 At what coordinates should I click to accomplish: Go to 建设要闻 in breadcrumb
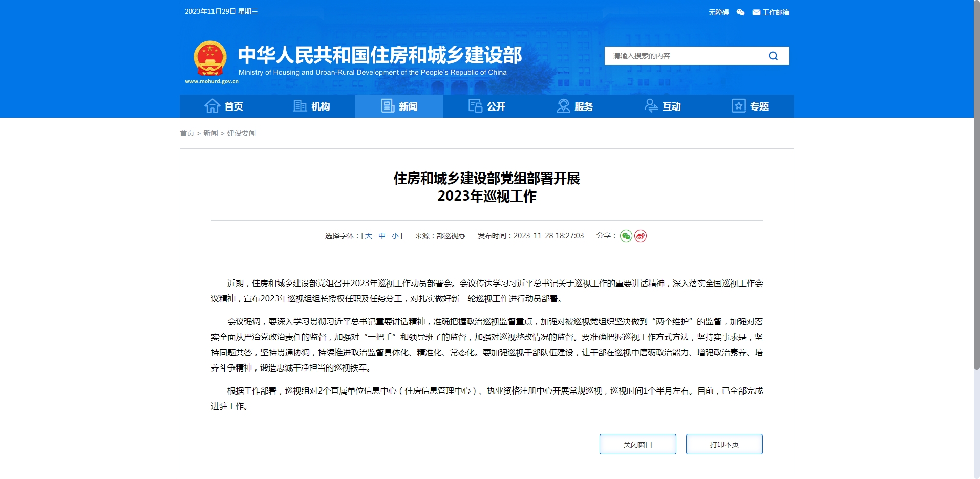(x=241, y=133)
